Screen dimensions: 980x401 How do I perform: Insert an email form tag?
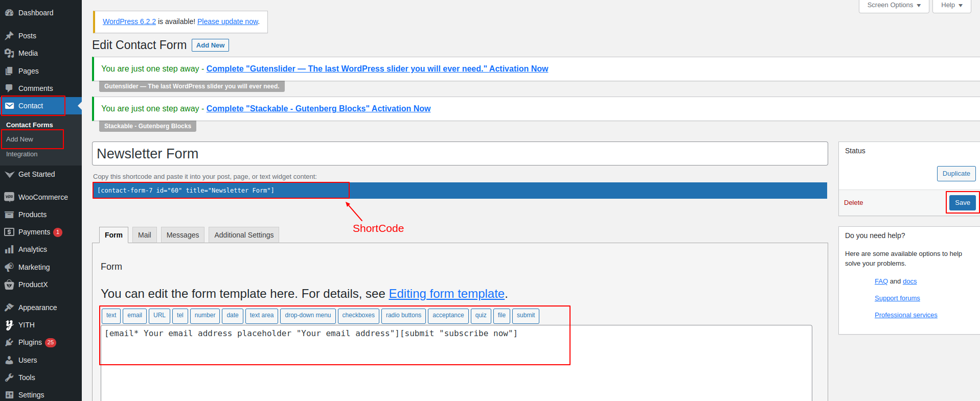click(134, 316)
